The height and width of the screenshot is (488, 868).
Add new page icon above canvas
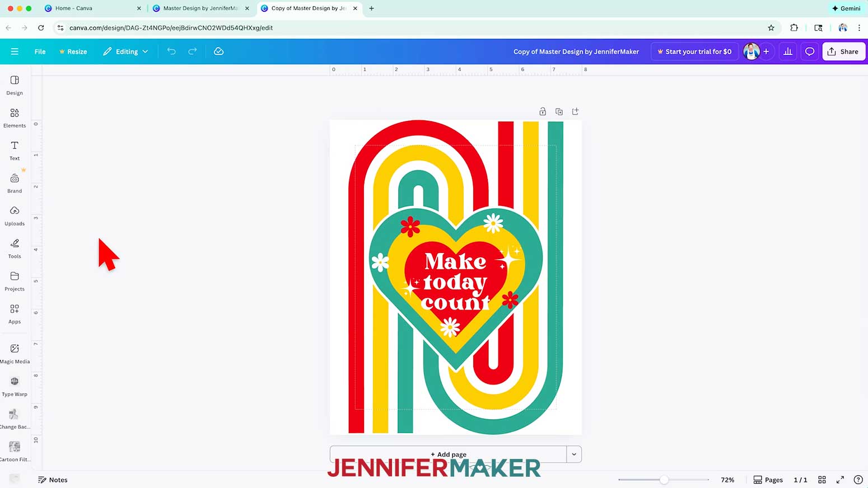click(x=575, y=111)
